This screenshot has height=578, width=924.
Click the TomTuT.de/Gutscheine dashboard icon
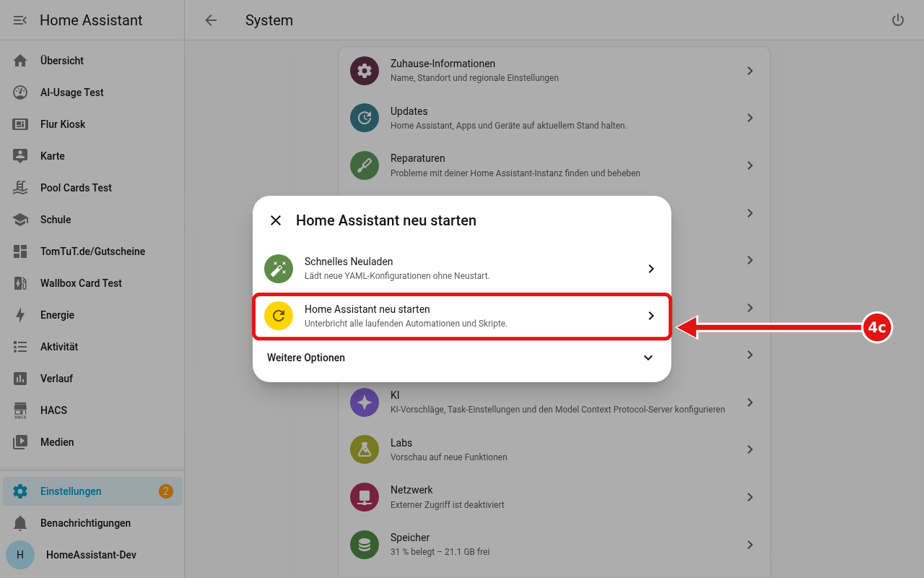point(20,251)
